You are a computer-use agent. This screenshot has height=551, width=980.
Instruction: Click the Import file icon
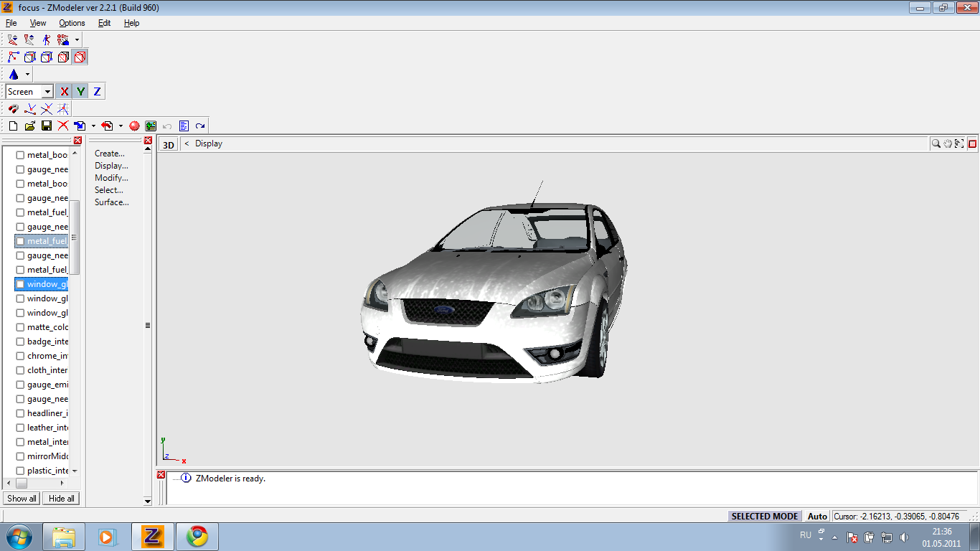80,126
